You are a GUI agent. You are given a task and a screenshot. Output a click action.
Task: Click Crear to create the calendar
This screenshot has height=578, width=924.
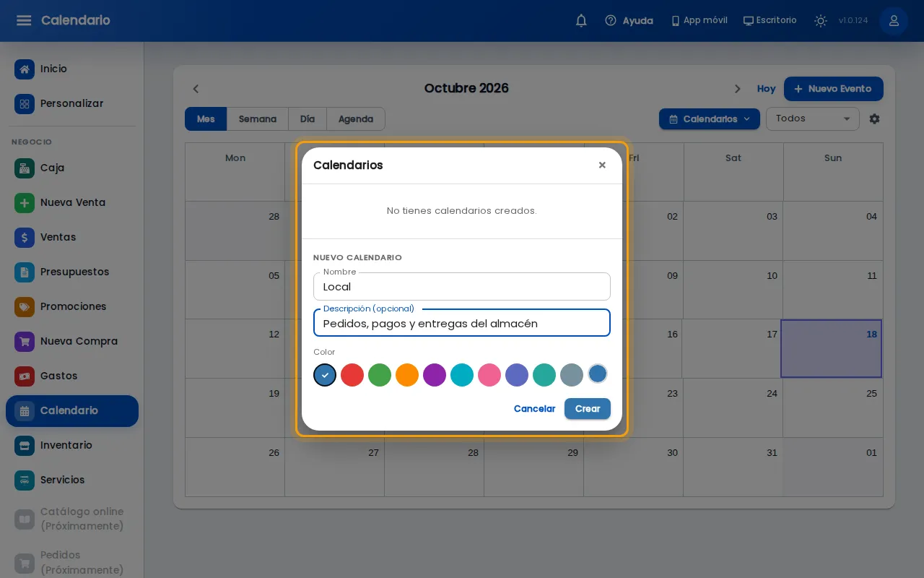[x=588, y=409]
